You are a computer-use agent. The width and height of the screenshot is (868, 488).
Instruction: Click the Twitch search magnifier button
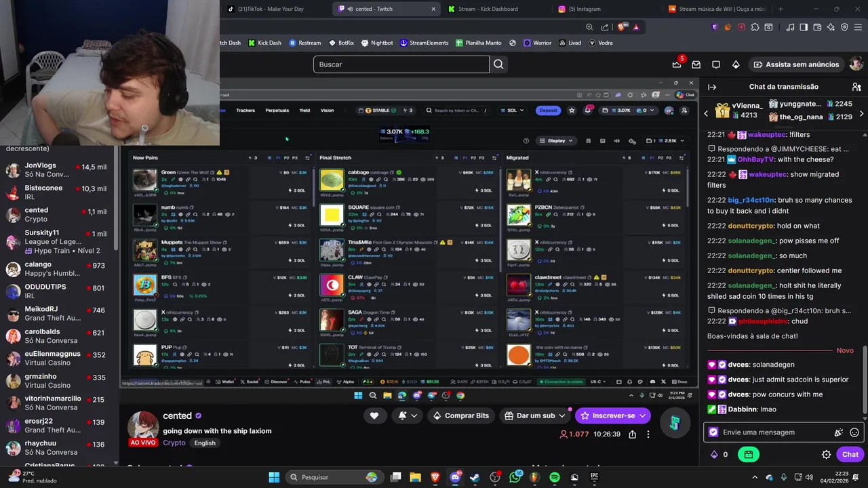click(x=498, y=64)
